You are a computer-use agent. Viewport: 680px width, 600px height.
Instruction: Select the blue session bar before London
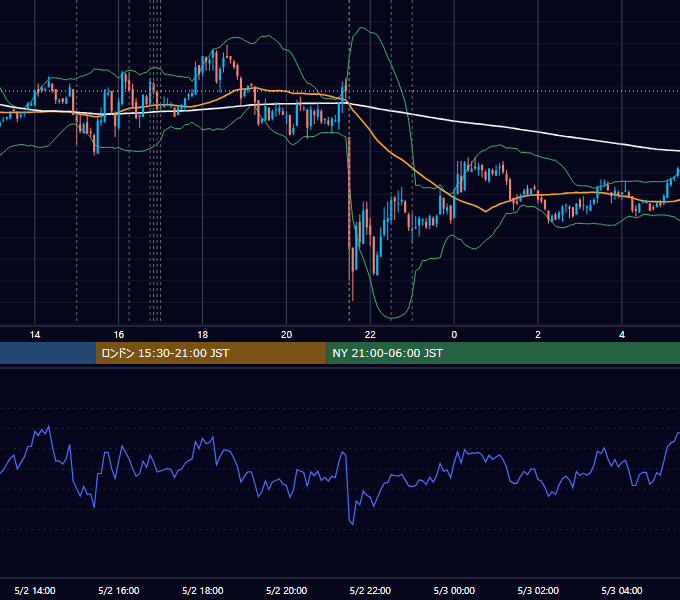coord(48,353)
